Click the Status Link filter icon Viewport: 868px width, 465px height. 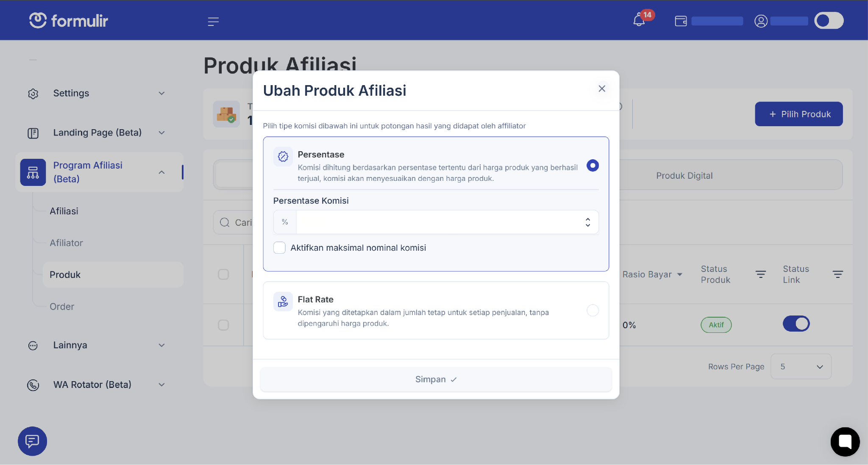point(837,274)
